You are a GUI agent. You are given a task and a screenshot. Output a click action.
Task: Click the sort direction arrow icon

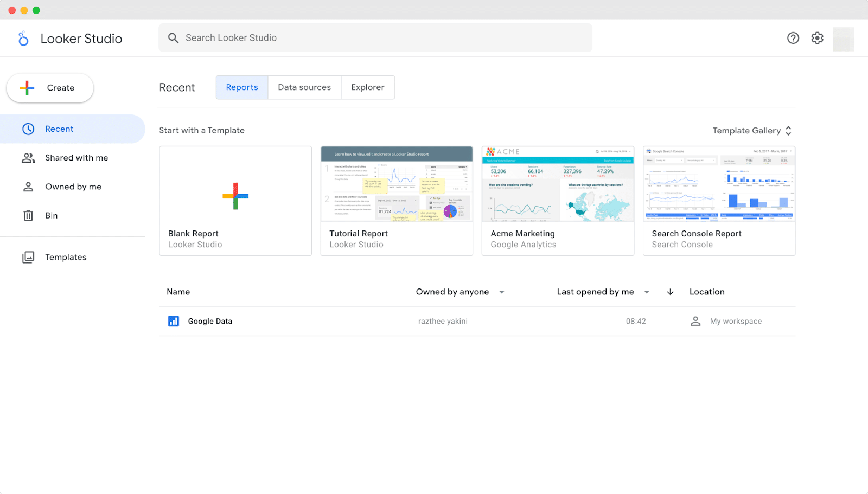[x=670, y=292]
